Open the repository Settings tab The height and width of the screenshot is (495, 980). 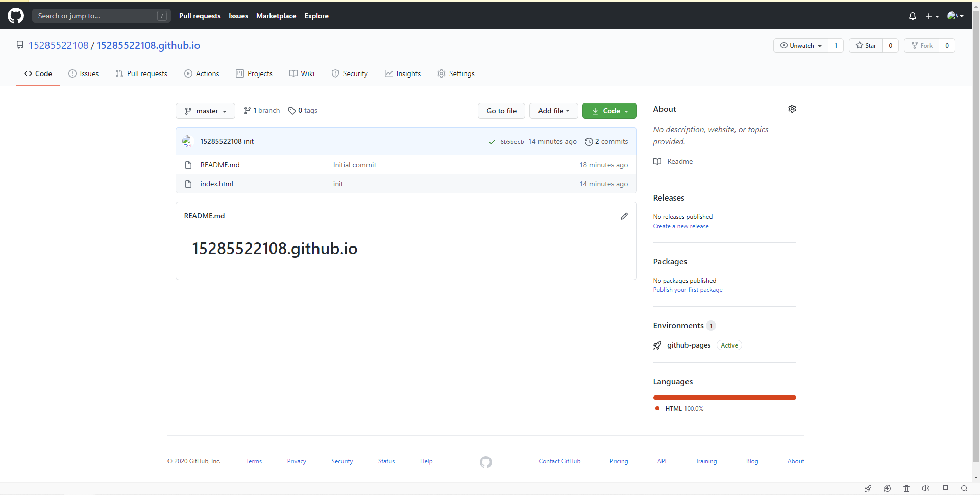[456, 73]
